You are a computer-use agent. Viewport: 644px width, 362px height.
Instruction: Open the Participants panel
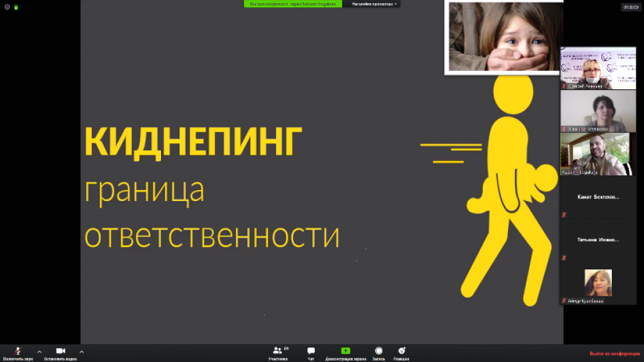coord(278,351)
